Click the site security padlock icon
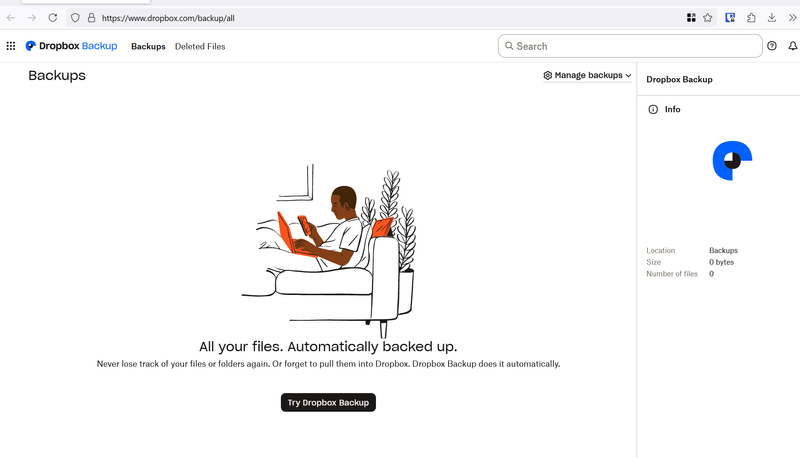Image resolution: width=800 pixels, height=458 pixels. coord(91,18)
